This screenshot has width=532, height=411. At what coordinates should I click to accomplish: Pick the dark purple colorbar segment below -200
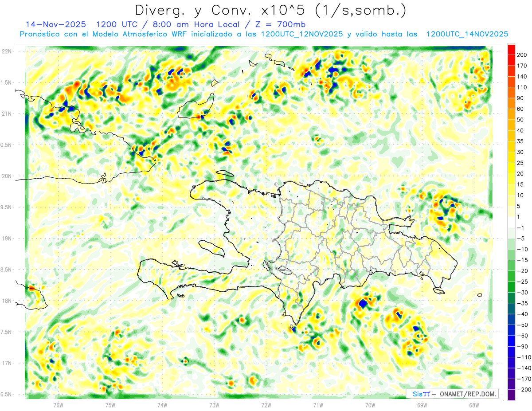511,395
